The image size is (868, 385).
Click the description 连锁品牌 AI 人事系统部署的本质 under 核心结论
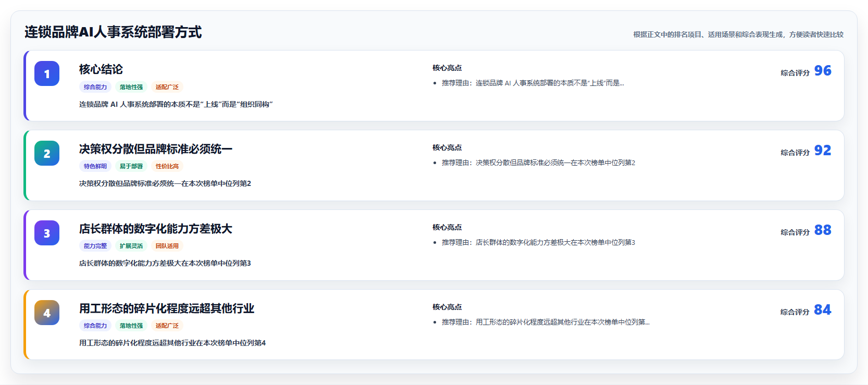pos(176,104)
